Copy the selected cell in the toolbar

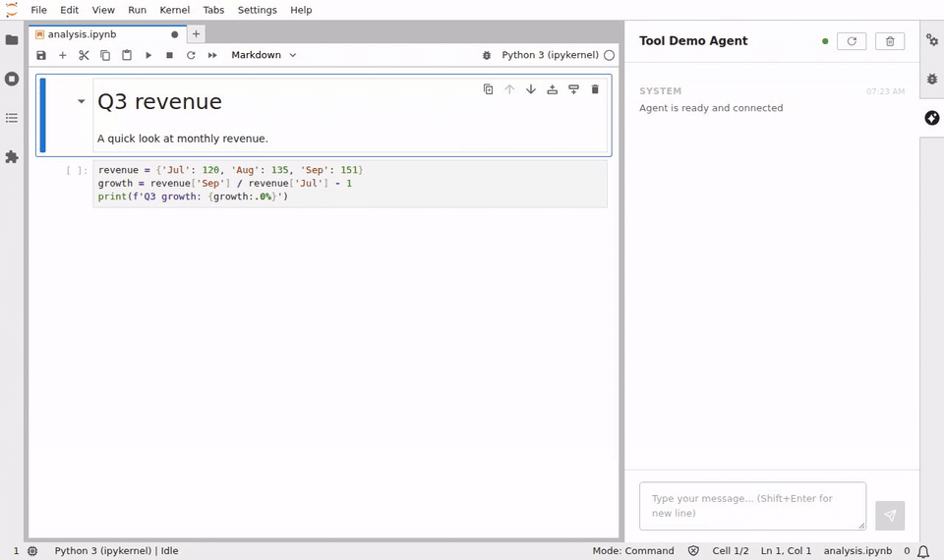coord(105,55)
